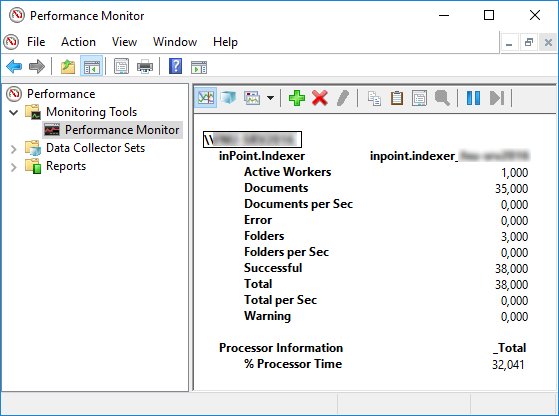Click the blurred computer name box
This screenshot has width=559, height=416.
coord(252,139)
